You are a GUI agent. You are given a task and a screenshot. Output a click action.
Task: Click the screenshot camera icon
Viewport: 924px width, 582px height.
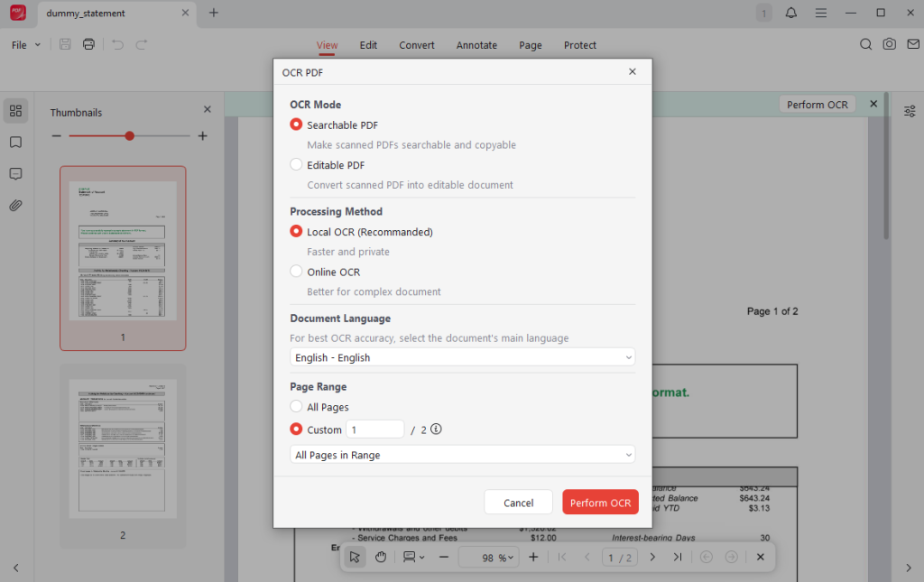(x=889, y=44)
